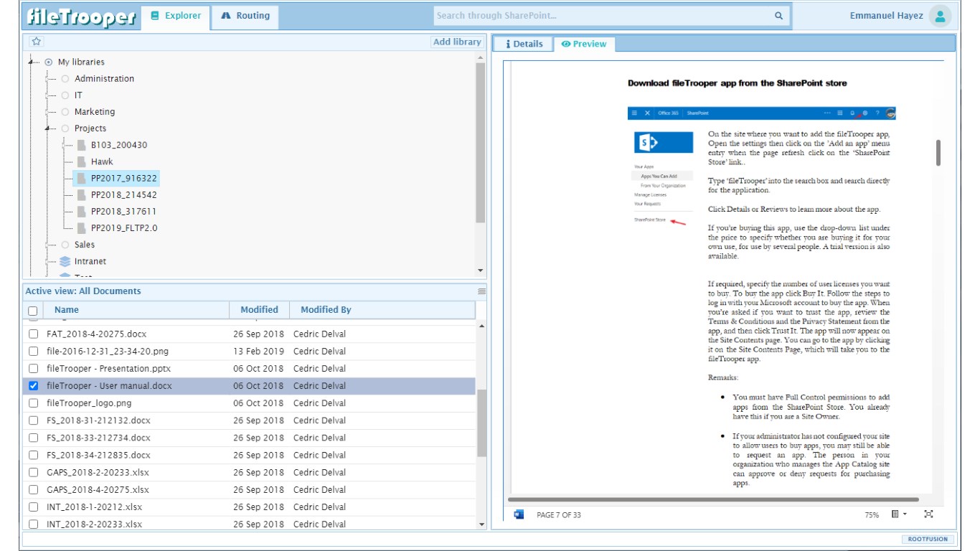Click the 75% zoom level
980x551 pixels.
click(872, 514)
